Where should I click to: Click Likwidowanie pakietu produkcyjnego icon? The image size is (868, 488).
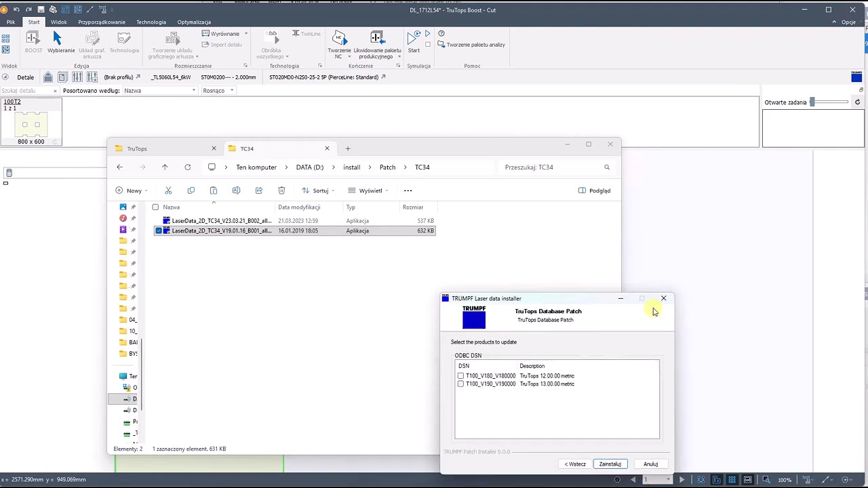377,39
